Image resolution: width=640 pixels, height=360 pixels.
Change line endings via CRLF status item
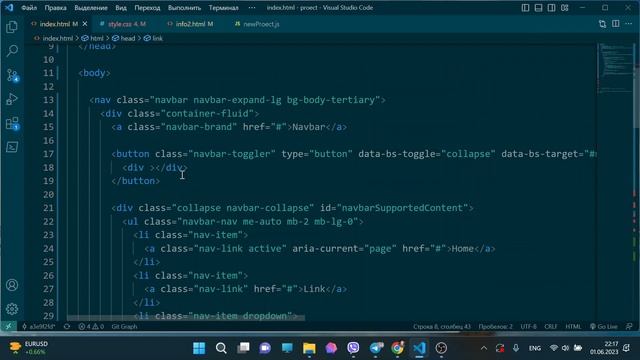coord(551,327)
